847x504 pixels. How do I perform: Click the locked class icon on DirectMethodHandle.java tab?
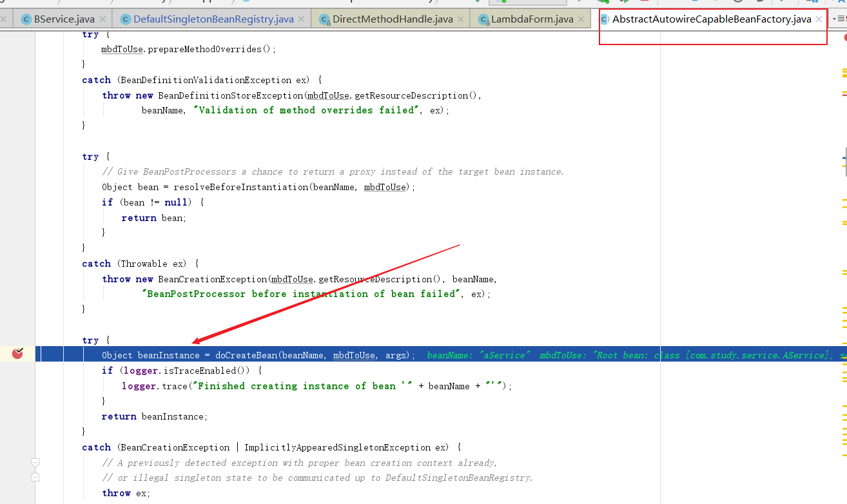tap(325, 19)
